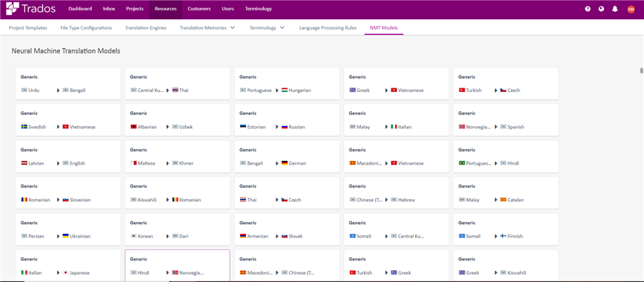Click the Swedish flag icon
Viewport: 644px width, 282px height.
coord(24,127)
